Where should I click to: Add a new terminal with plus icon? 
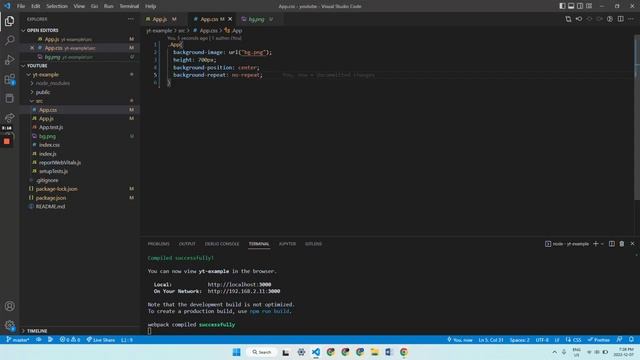[596, 244]
